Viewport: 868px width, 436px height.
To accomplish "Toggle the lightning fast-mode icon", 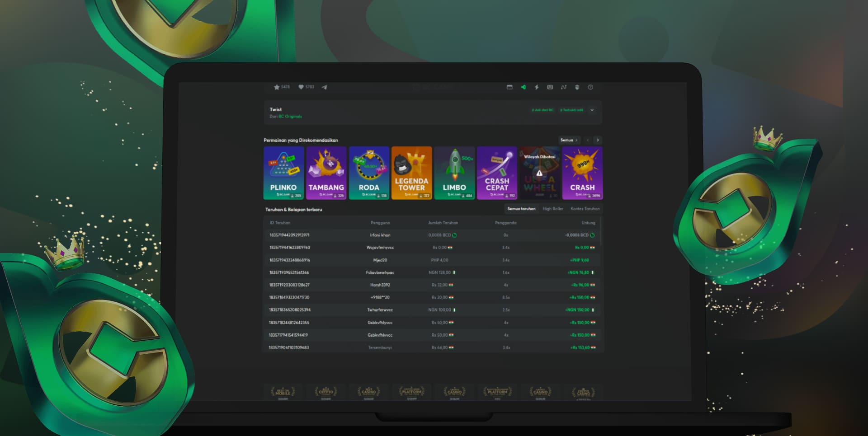I will pos(537,87).
